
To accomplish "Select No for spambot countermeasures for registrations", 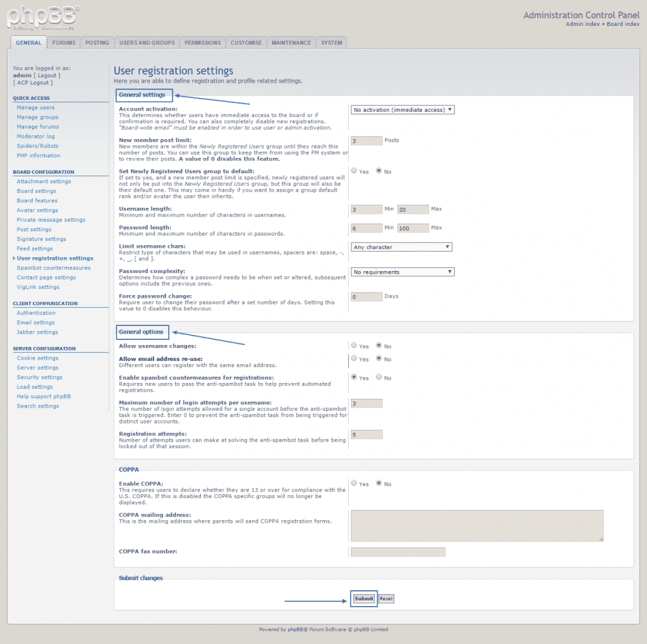I will [x=379, y=377].
